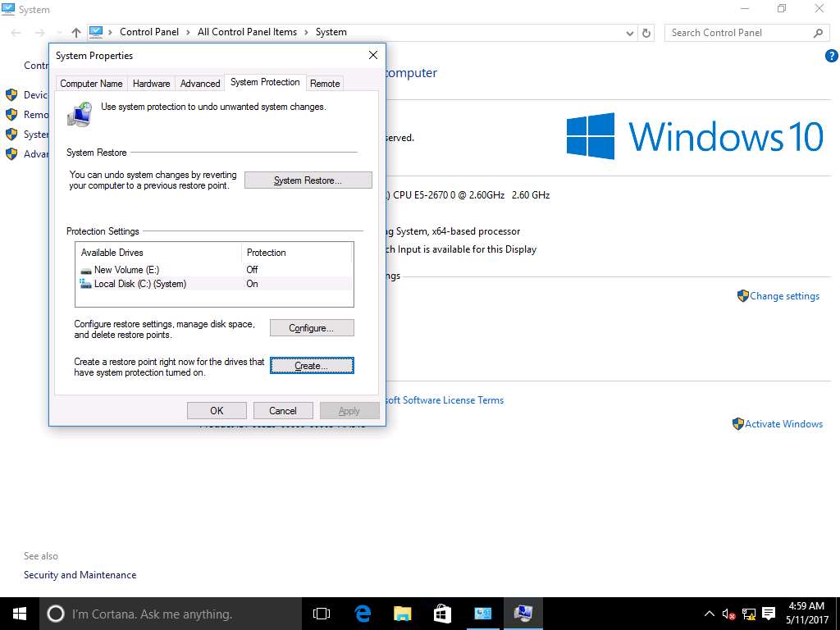Image resolution: width=840 pixels, height=630 pixels.
Task: Click the muted volume tray icon
Action: 728,614
